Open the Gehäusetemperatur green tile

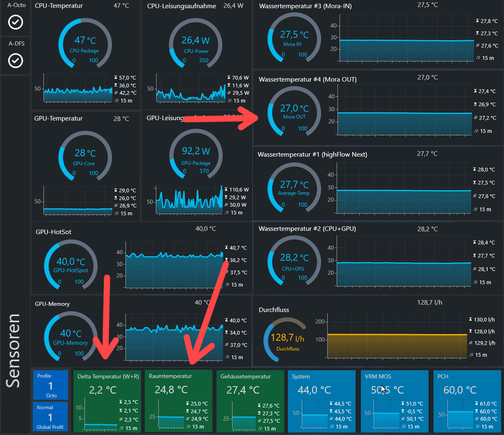tap(250, 401)
